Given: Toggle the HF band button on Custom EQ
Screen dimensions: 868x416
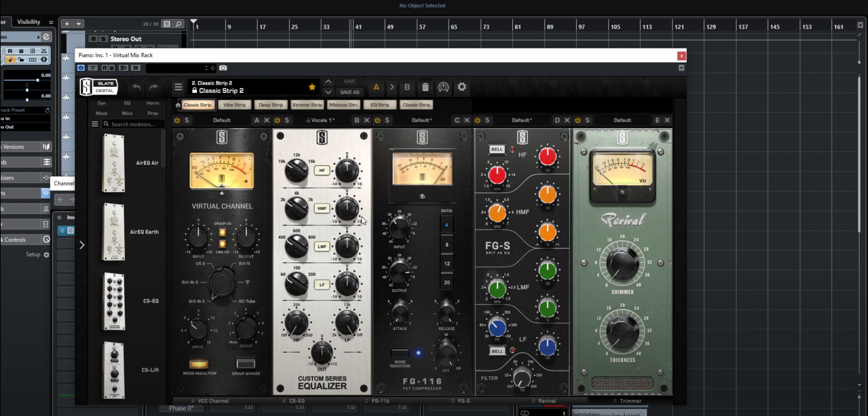Looking at the screenshot, I should tap(322, 170).
